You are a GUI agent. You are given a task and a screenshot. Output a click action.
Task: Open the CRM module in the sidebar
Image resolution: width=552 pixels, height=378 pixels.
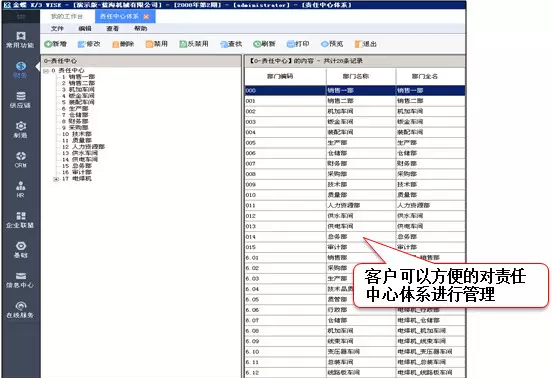pos(20,160)
